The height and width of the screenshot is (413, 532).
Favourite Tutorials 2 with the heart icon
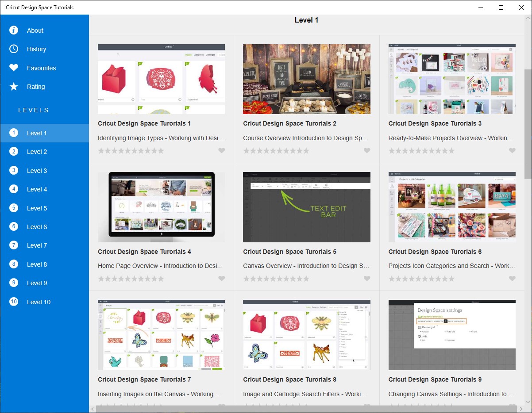point(367,151)
